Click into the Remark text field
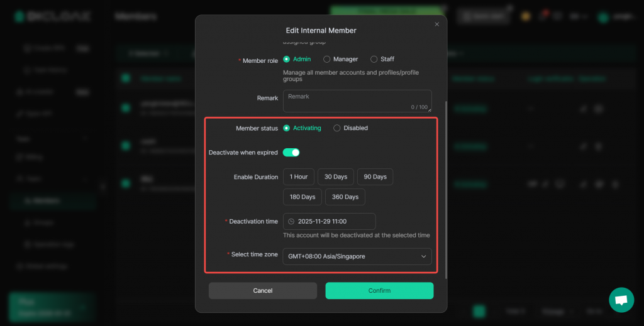644x326 pixels. [357, 101]
